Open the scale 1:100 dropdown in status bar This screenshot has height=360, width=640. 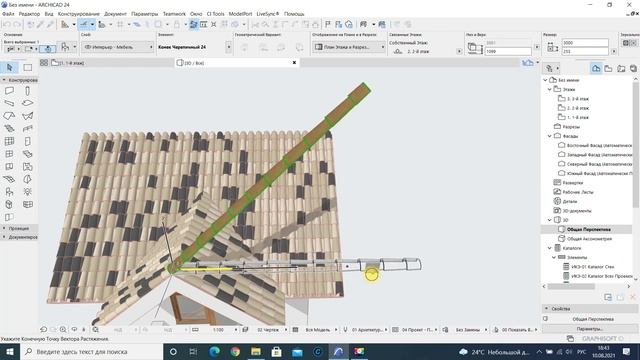(236, 329)
